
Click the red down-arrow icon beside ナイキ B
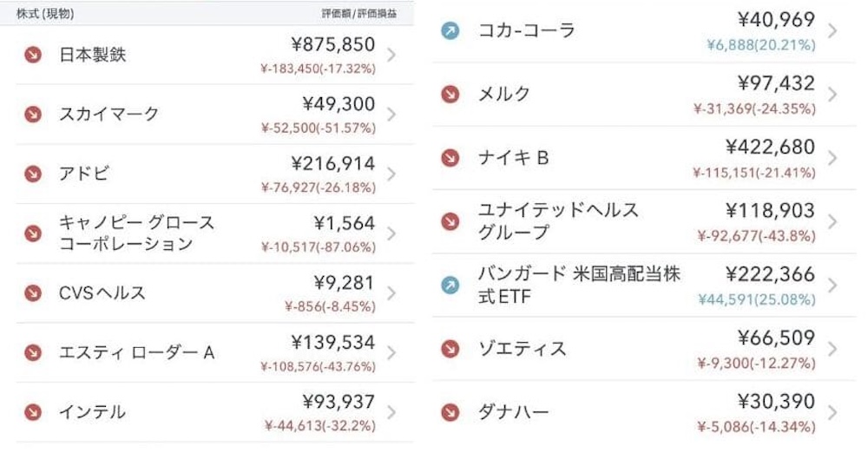click(x=450, y=158)
